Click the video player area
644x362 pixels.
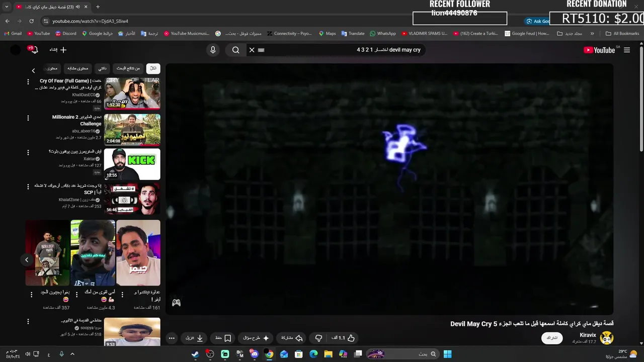(x=389, y=189)
